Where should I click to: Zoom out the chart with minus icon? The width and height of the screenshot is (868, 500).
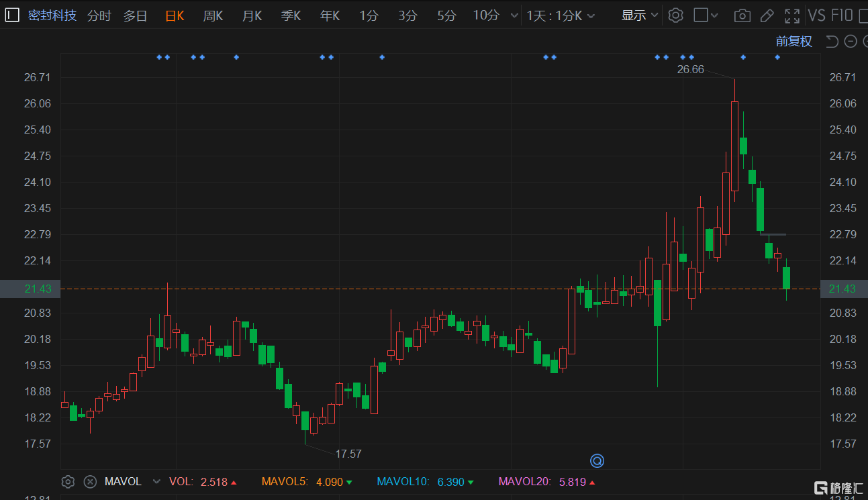tap(851, 42)
